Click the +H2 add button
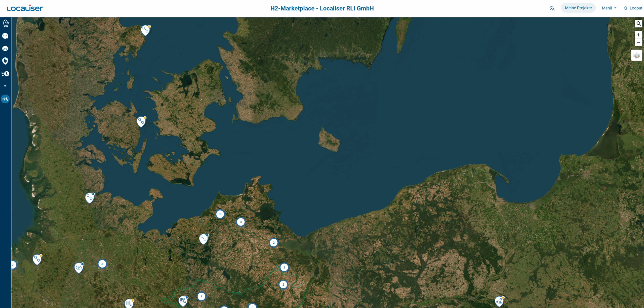Viewport: 644px width, 308px height. point(5,99)
